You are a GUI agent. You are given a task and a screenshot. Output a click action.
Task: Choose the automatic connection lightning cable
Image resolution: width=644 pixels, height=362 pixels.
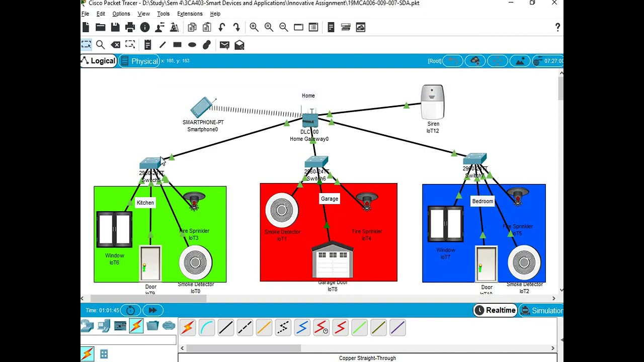click(187, 328)
